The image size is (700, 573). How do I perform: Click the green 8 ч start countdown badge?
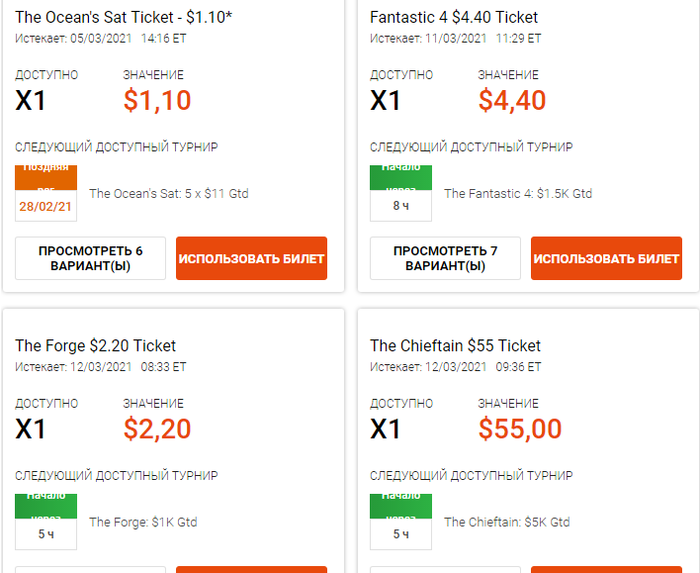(401, 193)
